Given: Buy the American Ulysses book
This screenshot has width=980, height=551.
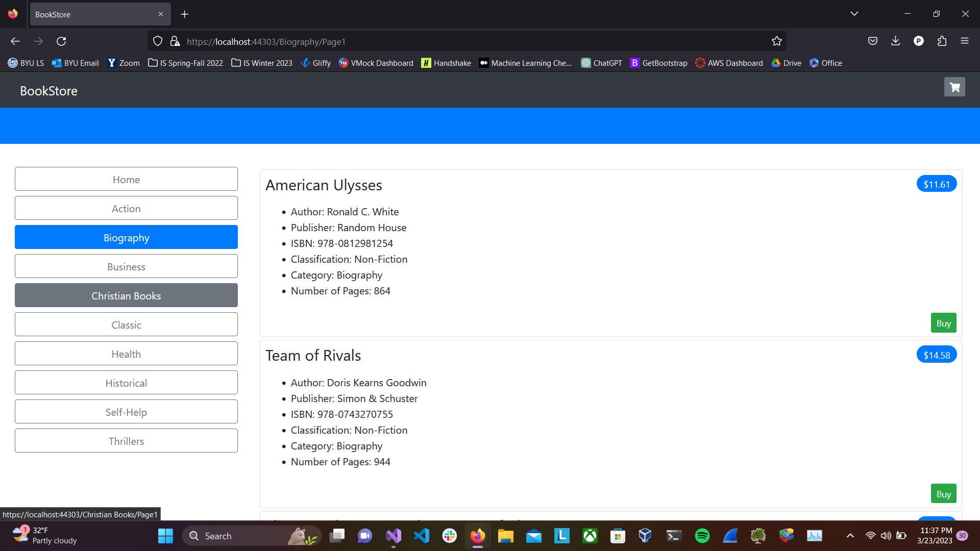Looking at the screenshot, I should [x=943, y=323].
